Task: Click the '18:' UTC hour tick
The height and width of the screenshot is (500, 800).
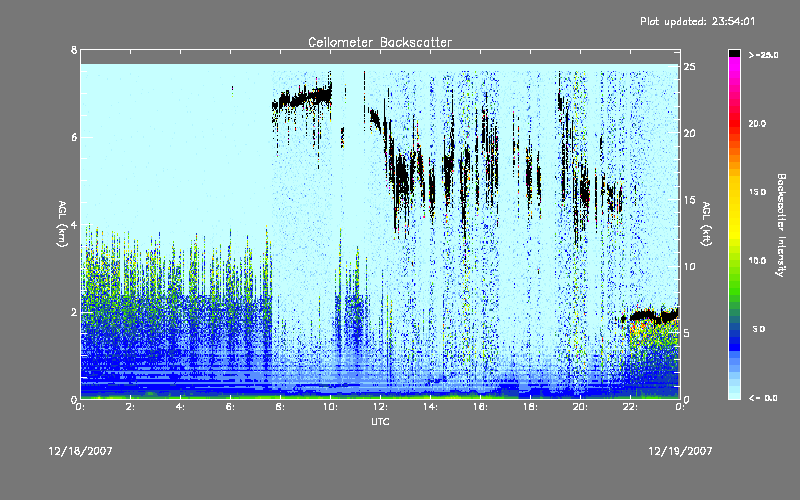Action: tap(530, 407)
